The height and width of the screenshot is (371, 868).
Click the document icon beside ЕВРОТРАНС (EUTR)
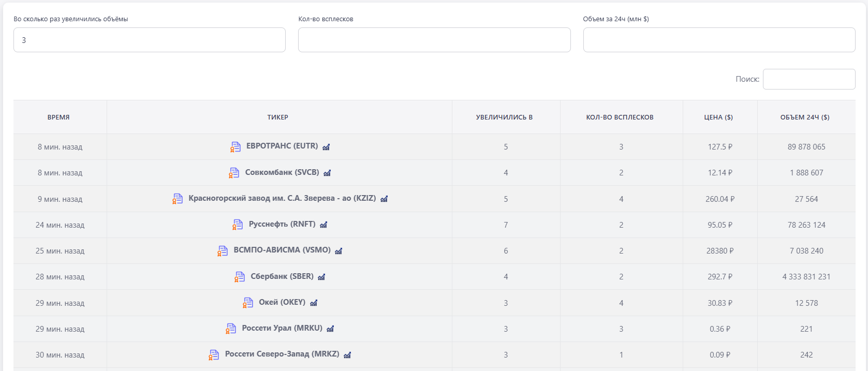pyautogui.click(x=236, y=147)
